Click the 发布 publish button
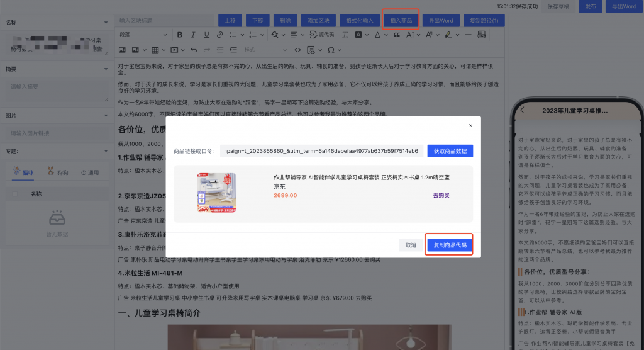Image resolution: width=644 pixels, height=350 pixels. [x=590, y=6]
